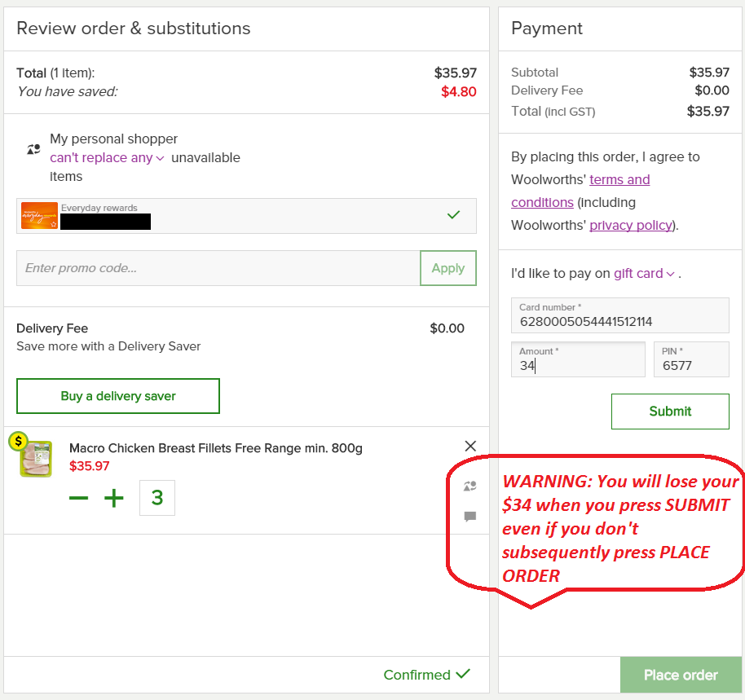The height and width of the screenshot is (700, 745).
Task: Open the "can't replace any" dropdown
Action: (107, 158)
